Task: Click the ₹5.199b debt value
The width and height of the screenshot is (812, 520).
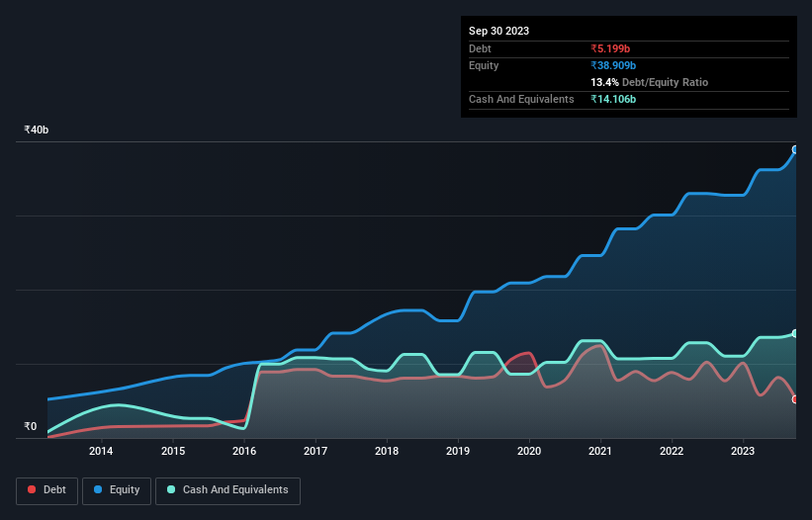Action: [610, 48]
